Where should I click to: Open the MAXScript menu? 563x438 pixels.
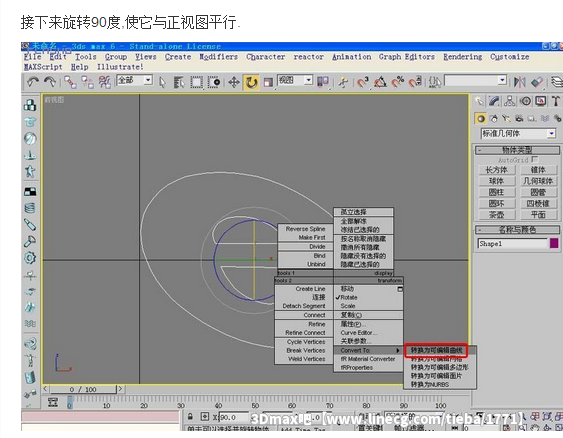[x=43, y=67]
